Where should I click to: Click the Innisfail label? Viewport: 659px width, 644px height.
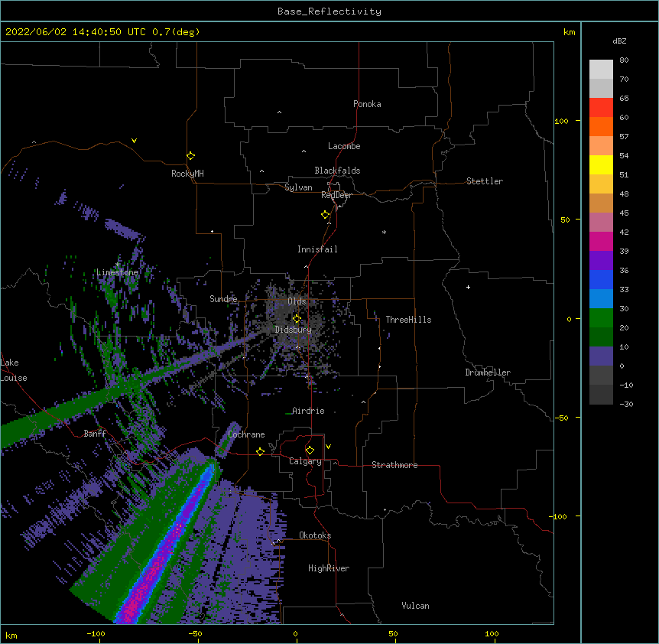click(x=317, y=249)
